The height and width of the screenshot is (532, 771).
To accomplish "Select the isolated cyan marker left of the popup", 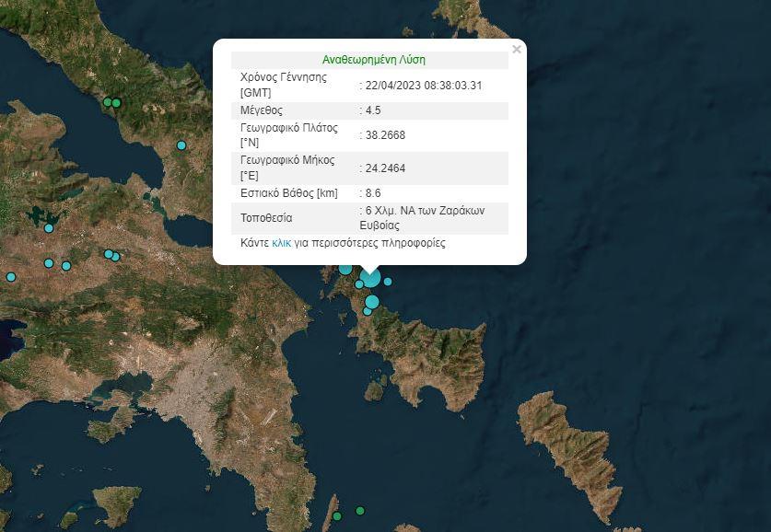I will tap(181, 145).
